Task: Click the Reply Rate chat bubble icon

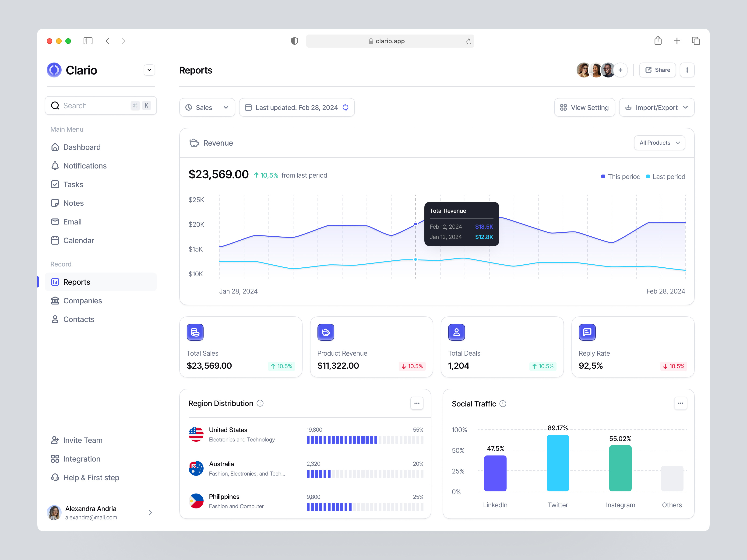Action: tap(587, 332)
